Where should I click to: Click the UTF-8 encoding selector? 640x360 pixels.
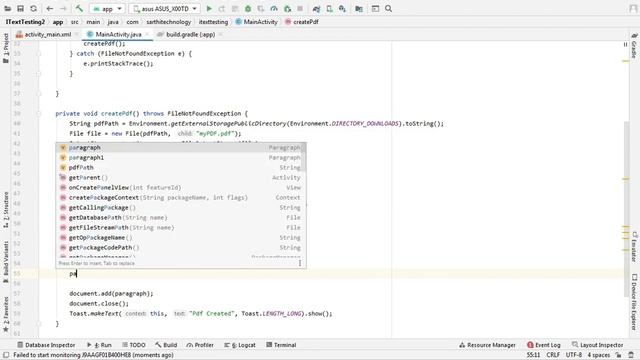[x=574, y=355]
